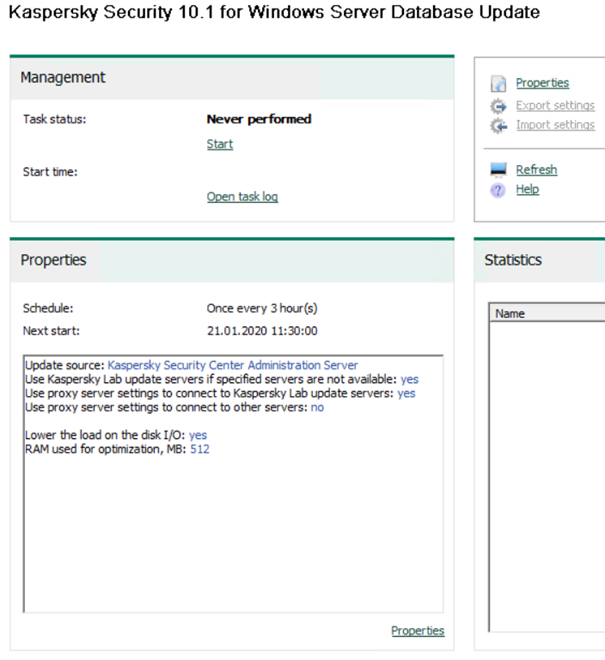
Task: Click the Statistics section header
Action: pos(539,261)
